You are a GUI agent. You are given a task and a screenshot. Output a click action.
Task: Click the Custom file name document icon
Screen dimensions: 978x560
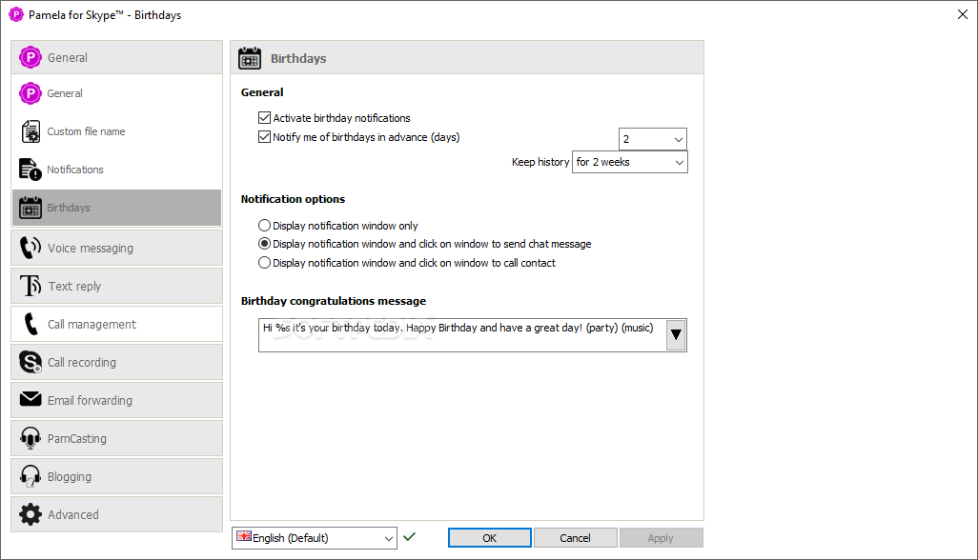click(x=30, y=131)
